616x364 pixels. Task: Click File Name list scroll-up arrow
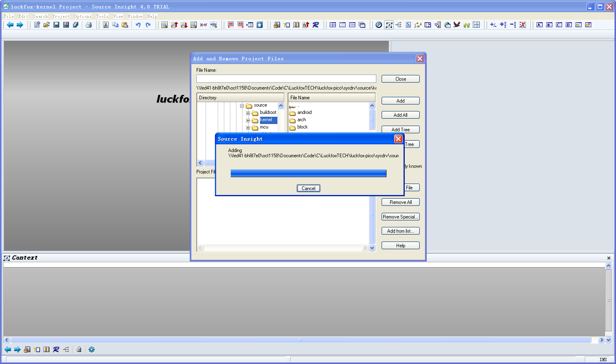pyautogui.click(x=372, y=105)
